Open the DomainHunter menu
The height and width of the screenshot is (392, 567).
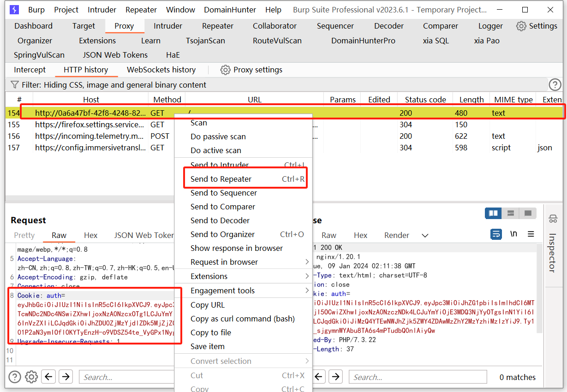coord(231,10)
